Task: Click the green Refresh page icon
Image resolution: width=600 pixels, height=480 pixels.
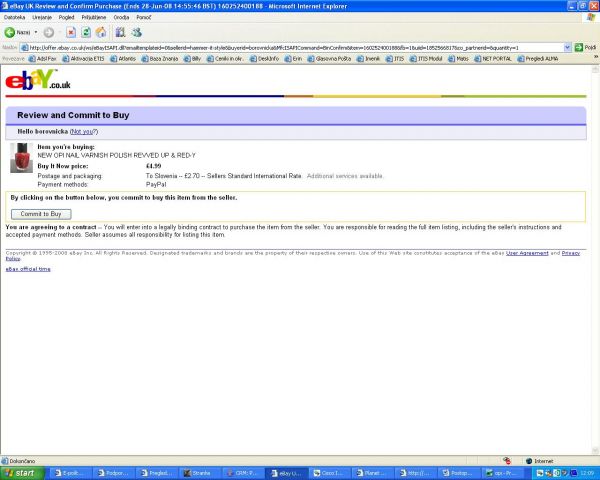Action: [86, 33]
